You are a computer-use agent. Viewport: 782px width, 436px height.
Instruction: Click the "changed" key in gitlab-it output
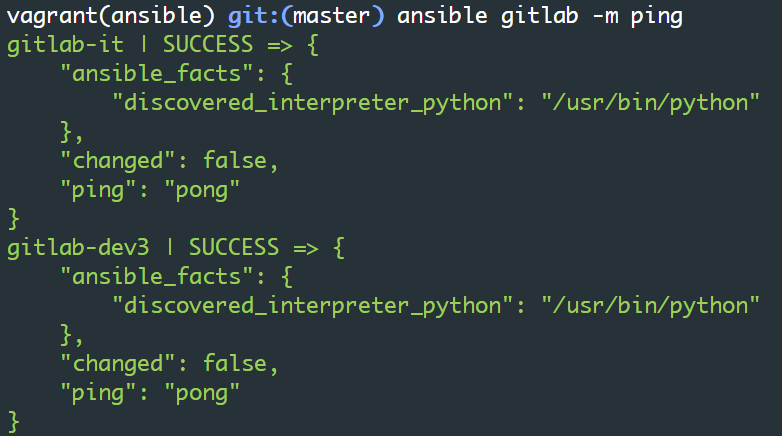point(111,160)
